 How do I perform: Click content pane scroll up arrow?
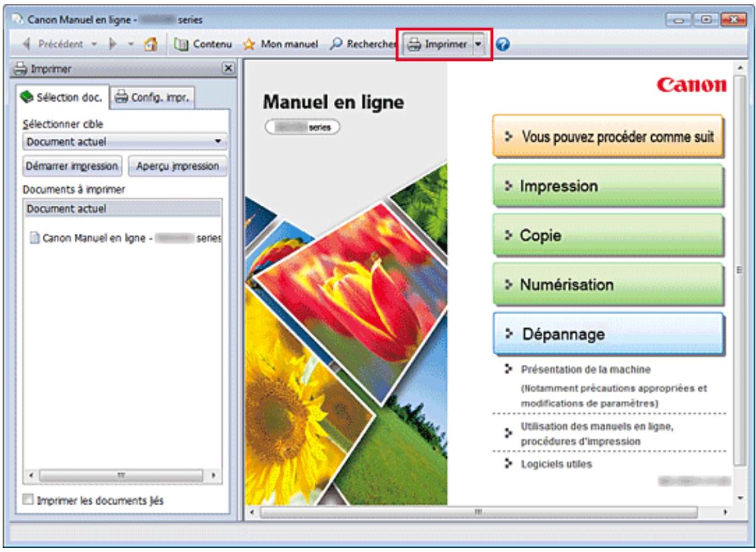click(x=739, y=67)
